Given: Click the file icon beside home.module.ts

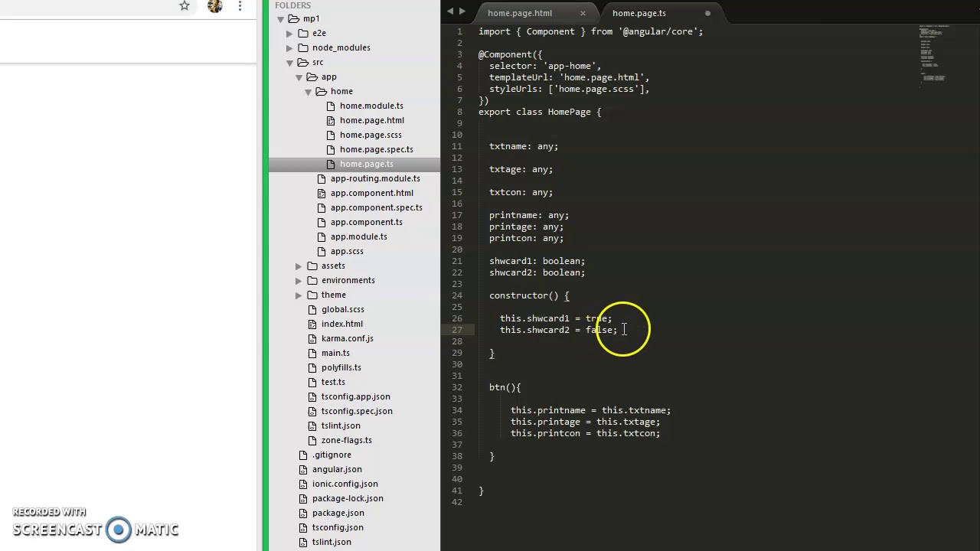Looking at the screenshot, I should click(x=331, y=106).
